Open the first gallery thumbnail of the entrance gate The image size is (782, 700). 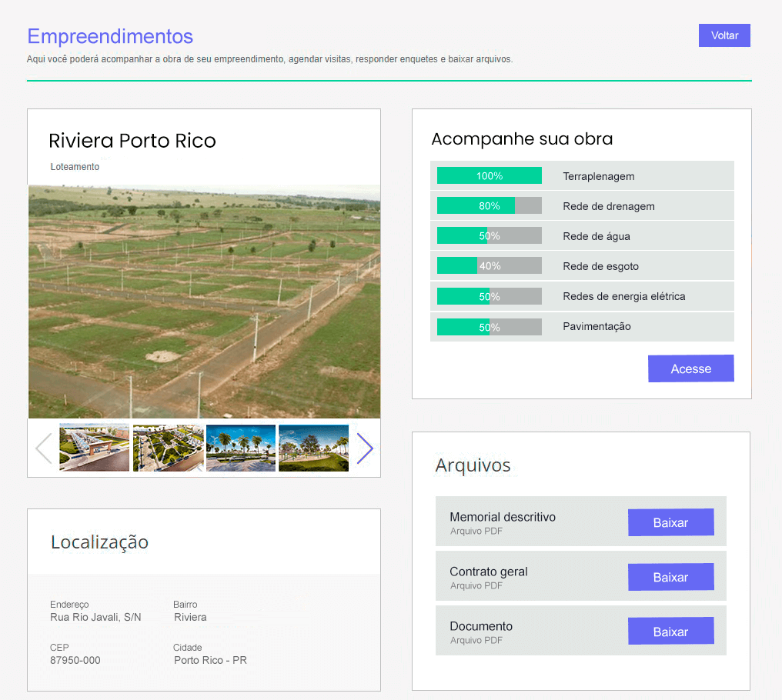(94, 447)
